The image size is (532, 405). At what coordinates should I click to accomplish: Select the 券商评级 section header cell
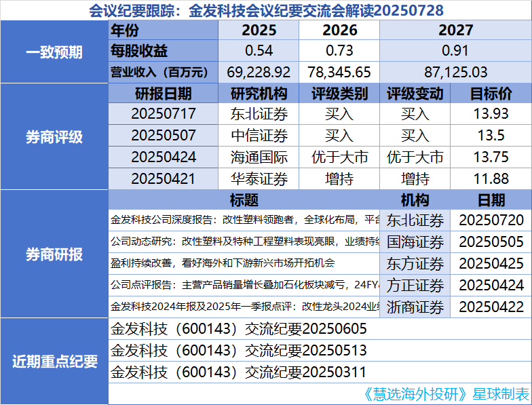tap(54, 136)
